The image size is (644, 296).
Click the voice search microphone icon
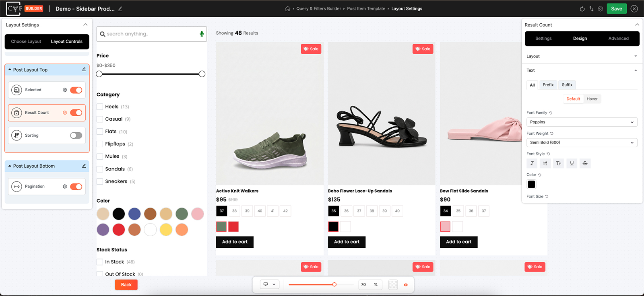coord(202,34)
